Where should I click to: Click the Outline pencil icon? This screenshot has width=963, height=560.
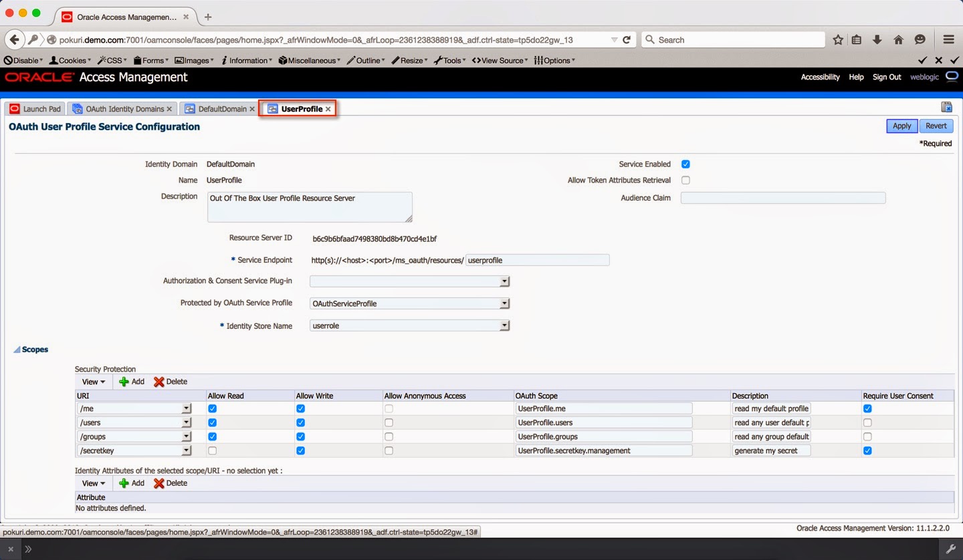click(351, 60)
